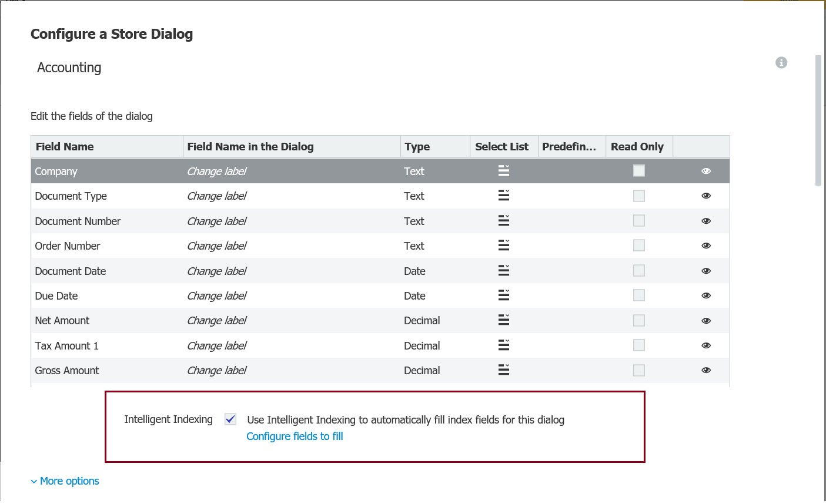Screen dimensions: 826x504
Task: Hide the Gross Amount field
Action: coord(706,369)
